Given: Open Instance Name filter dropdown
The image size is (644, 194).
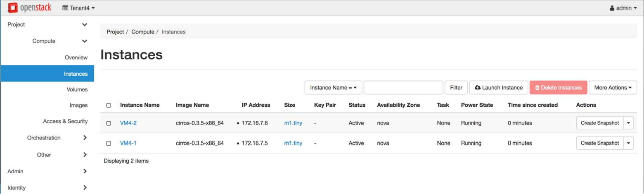Looking at the screenshot, I should click(x=333, y=88).
